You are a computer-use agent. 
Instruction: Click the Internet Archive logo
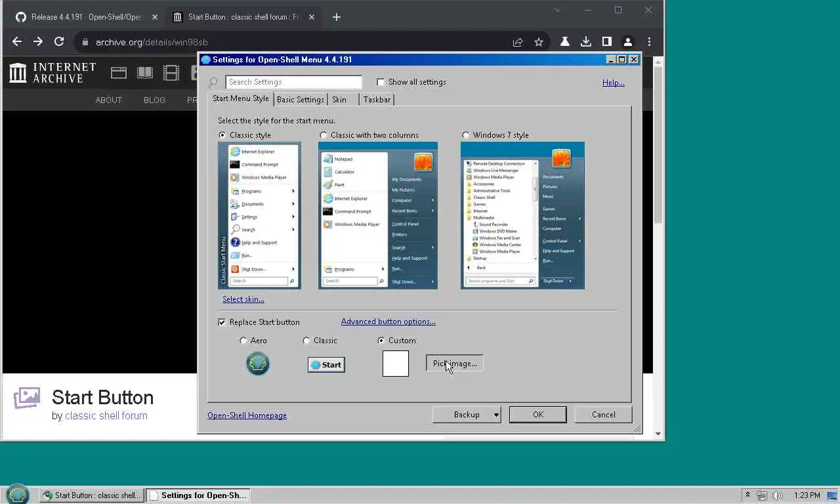(52, 73)
